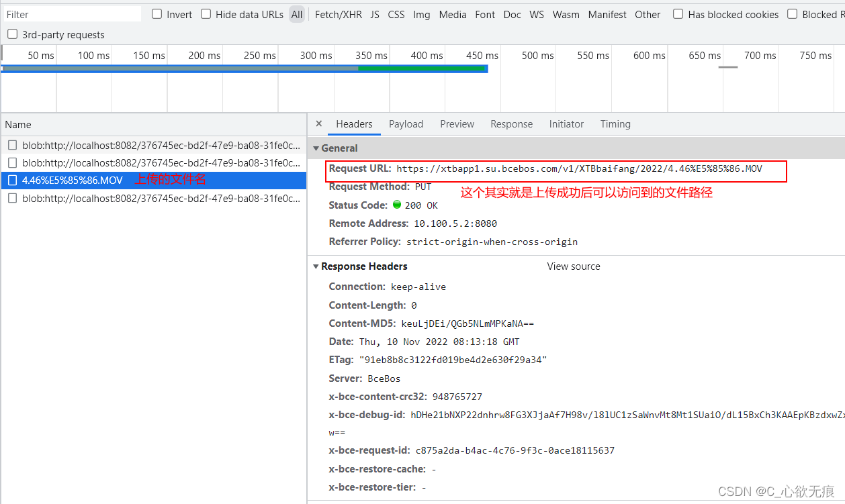Image resolution: width=845 pixels, height=504 pixels.
Task: Collapse the Response Headers section
Action: click(317, 266)
